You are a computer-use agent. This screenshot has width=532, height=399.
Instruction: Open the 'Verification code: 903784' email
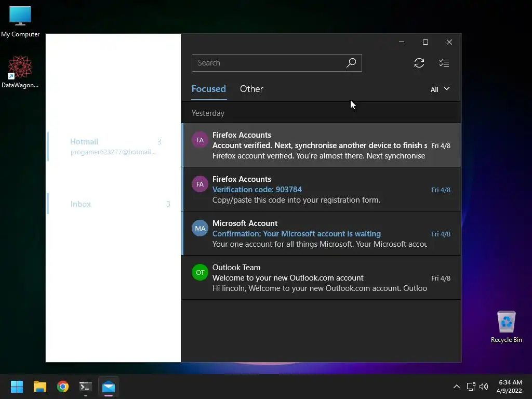[x=321, y=189]
